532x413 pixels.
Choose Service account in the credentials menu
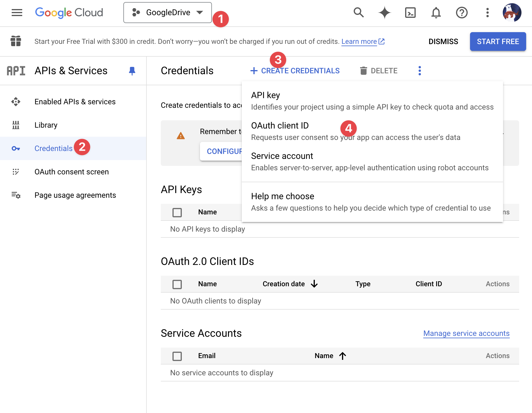[282, 156]
